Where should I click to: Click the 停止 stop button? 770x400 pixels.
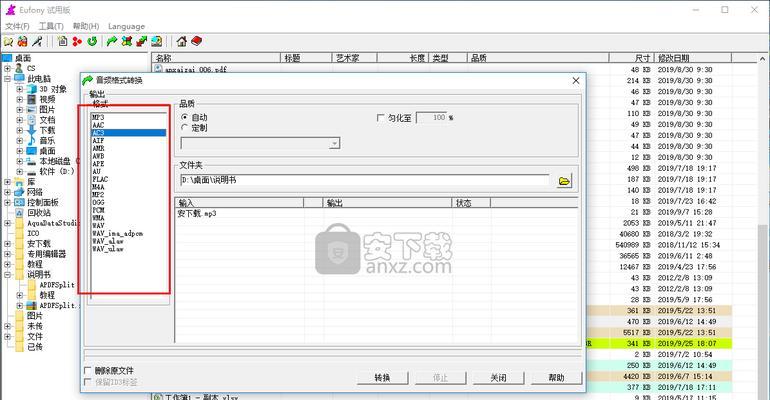coord(440,377)
